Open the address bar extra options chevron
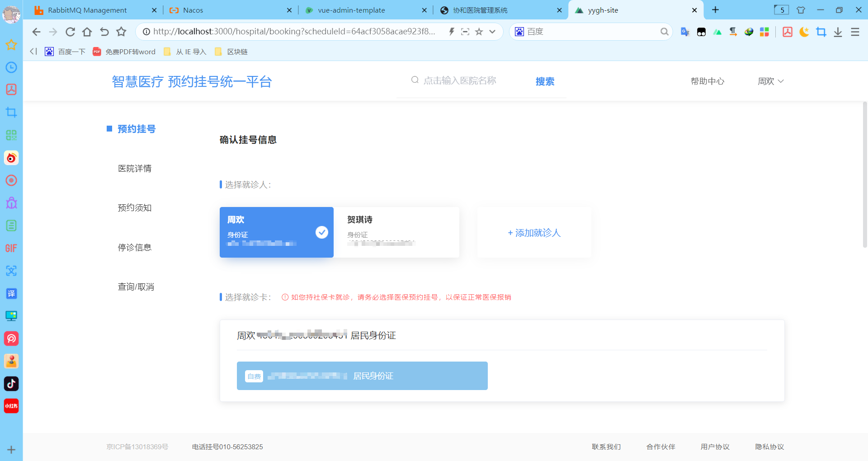 point(492,32)
